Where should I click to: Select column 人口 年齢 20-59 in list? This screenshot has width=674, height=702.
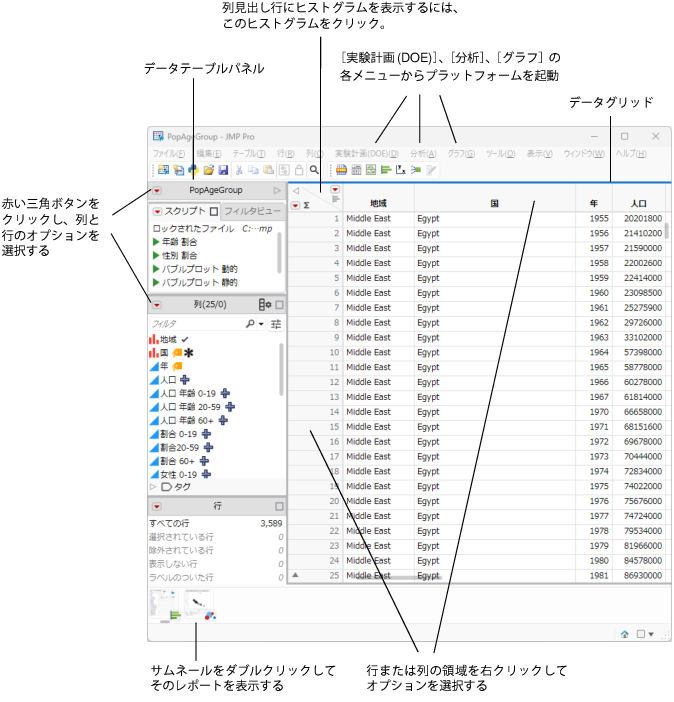(192, 407)
